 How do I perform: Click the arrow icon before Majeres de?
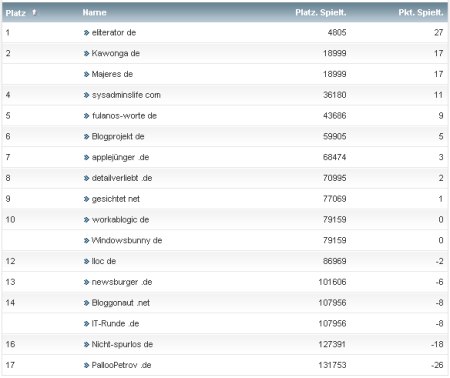coord(87,74)
